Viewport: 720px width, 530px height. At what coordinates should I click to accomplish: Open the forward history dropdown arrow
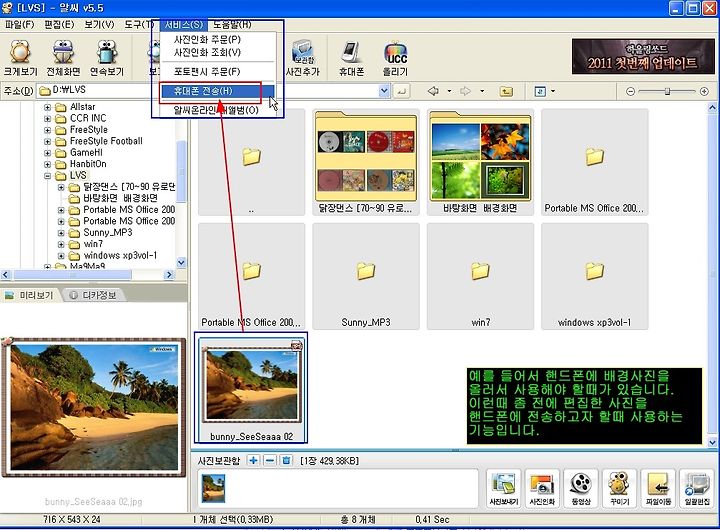(482, 91)
